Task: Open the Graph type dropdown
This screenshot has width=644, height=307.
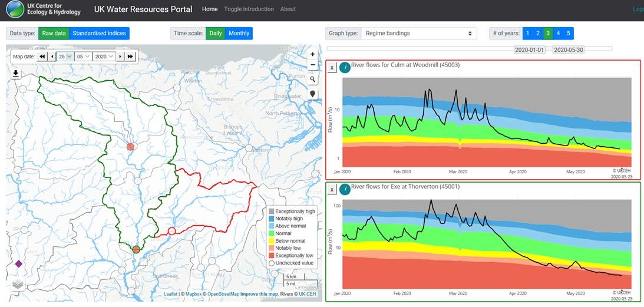Action: pos(418,34)
